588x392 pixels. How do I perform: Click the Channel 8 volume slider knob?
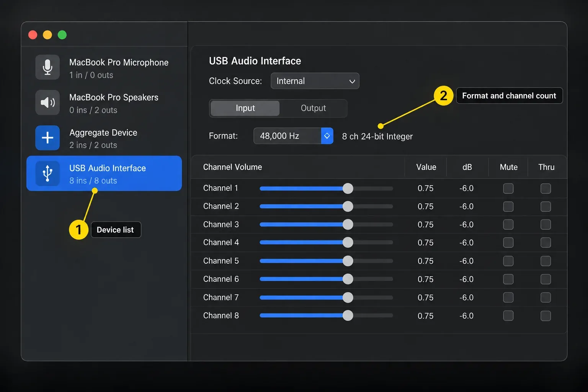pyautogui.click(x=348, y=315)
